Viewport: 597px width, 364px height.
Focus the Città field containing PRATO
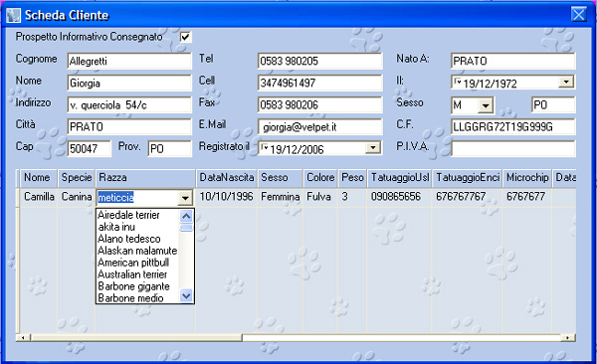coord(129,126)
